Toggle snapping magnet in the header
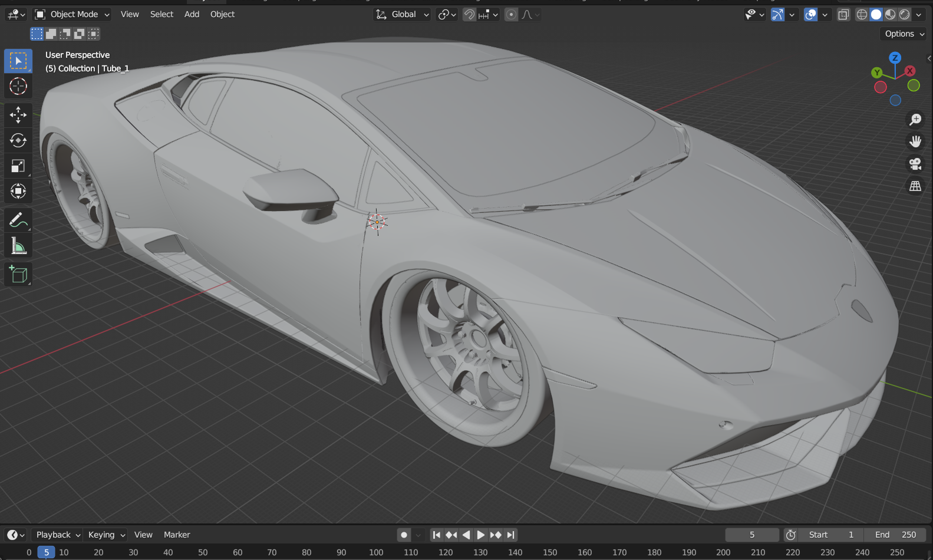 (x=469, y=14)
